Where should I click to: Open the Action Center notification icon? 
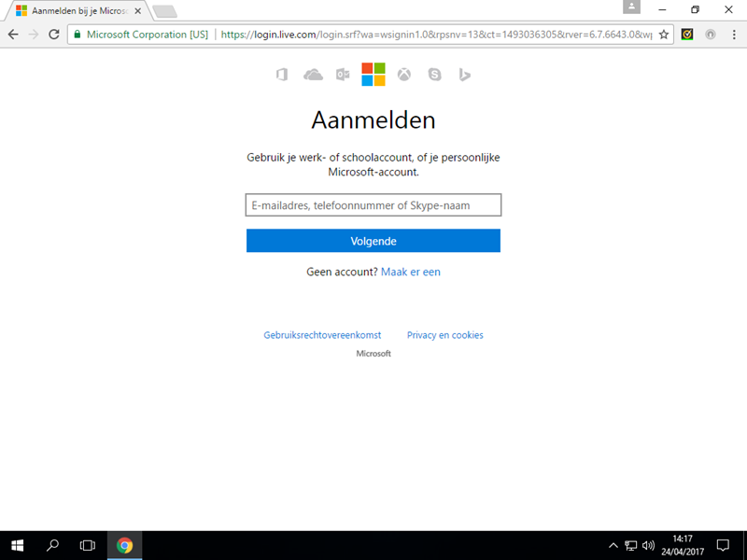tap(723, 545)
